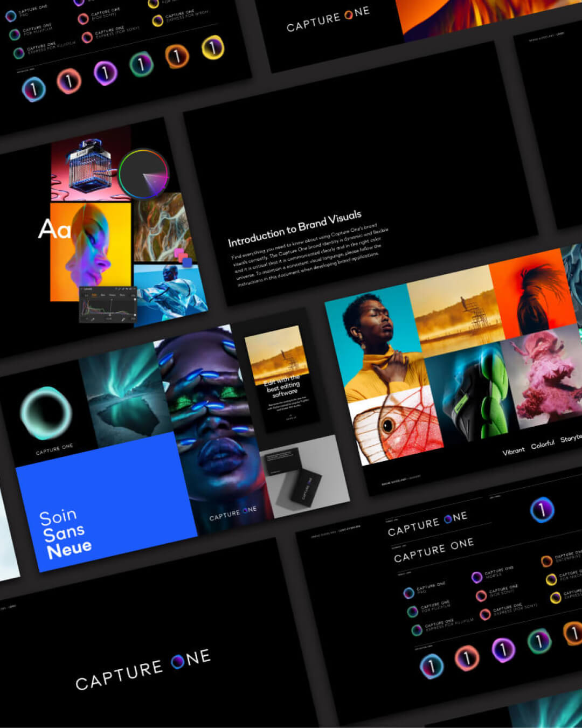Select the colored-O "CAPTURE ONE" wordmark in the bottom-right slide
The height and width of the screenshot is (728, 582).
tap(427, 524)
